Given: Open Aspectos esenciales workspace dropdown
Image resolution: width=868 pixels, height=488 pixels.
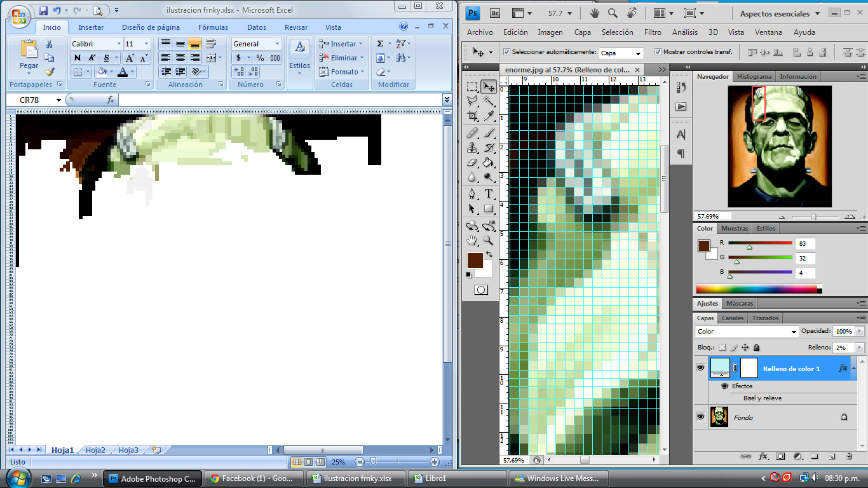Looking at the screenshot, I should tap(780, 13).
